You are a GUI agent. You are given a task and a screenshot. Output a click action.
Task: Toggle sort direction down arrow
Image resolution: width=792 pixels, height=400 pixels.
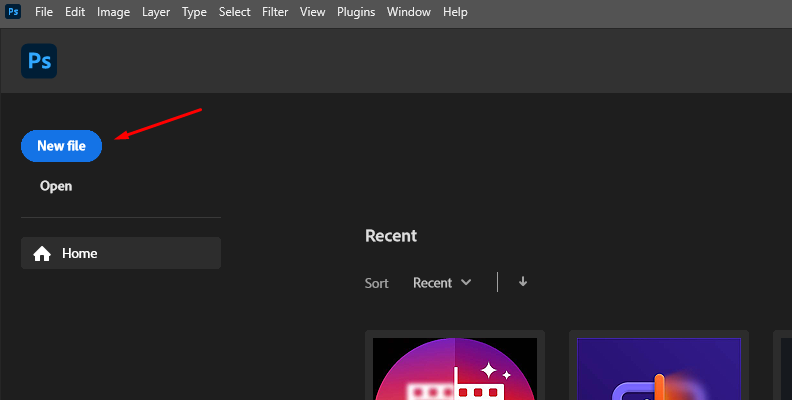523,282
